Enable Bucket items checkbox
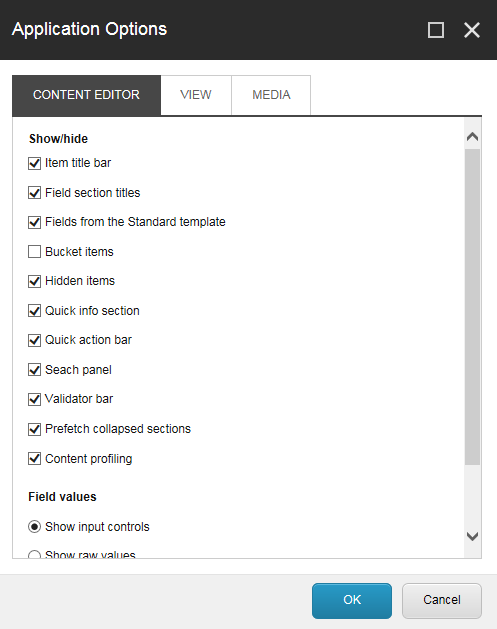 coord(34,252)
